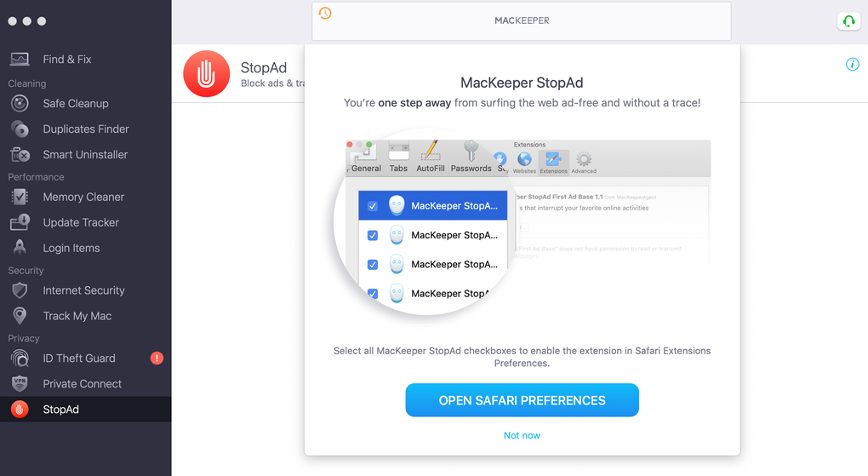This screenshot has width=868, height=476.
Task: Click the orange history clock icon
Action: coord(325,13)
